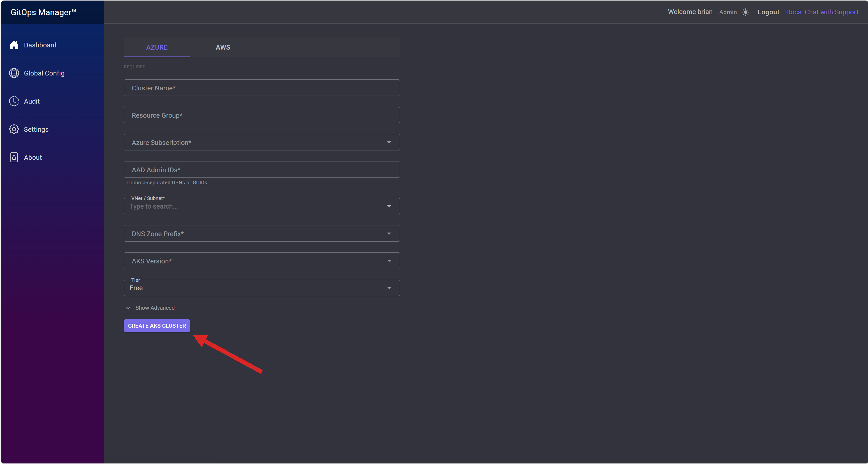Click the Audit clock icon

[x=14, y=101]
